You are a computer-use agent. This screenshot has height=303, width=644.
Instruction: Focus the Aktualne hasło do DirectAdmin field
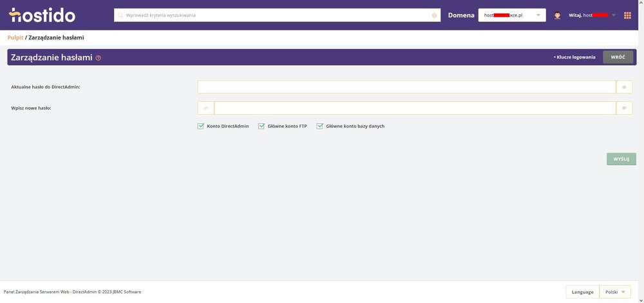pos(406,86)
